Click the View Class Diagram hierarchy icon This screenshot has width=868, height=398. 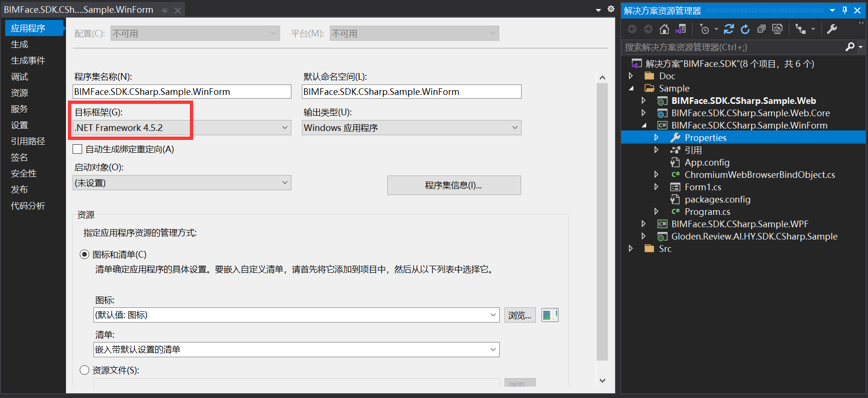pyautogui.click(x=801, y=29)
